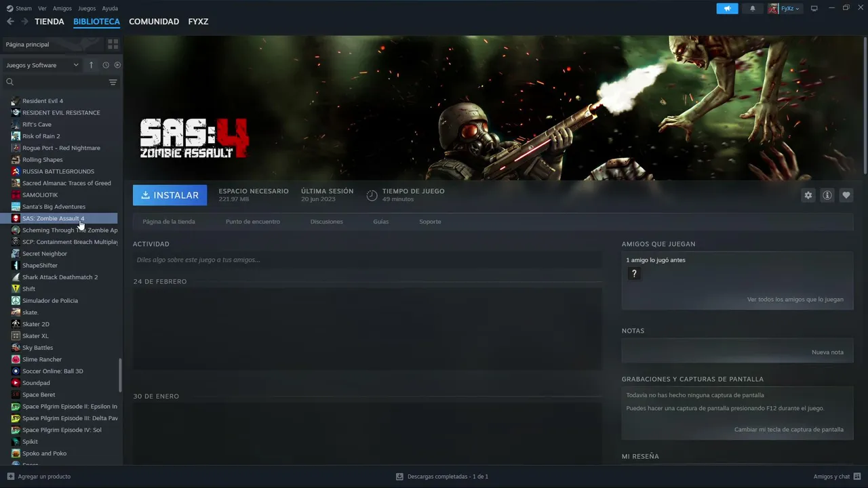The width and height of the screenshot is (868, 488).
Task: Click the Risk of Rain 2 game icon
Action: coord(16,136)
